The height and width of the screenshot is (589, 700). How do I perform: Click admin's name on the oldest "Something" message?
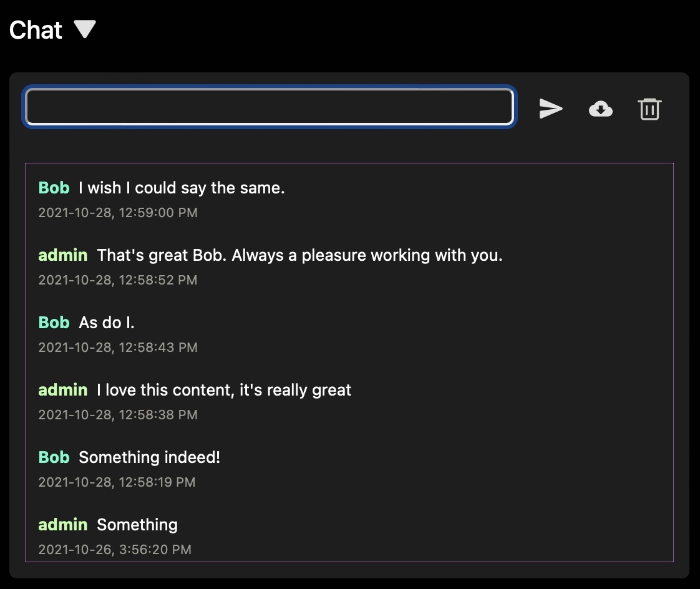pyautogui.click(x=62, y=525)
